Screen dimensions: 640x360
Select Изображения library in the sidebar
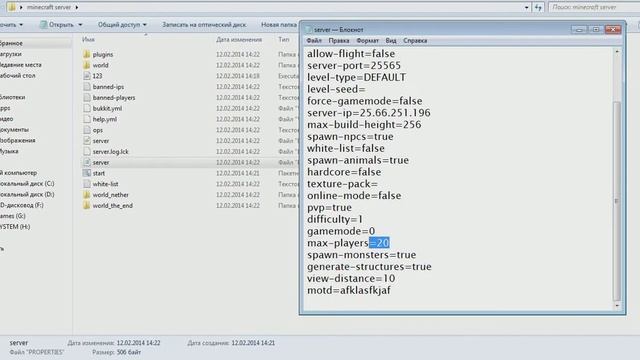18,140
